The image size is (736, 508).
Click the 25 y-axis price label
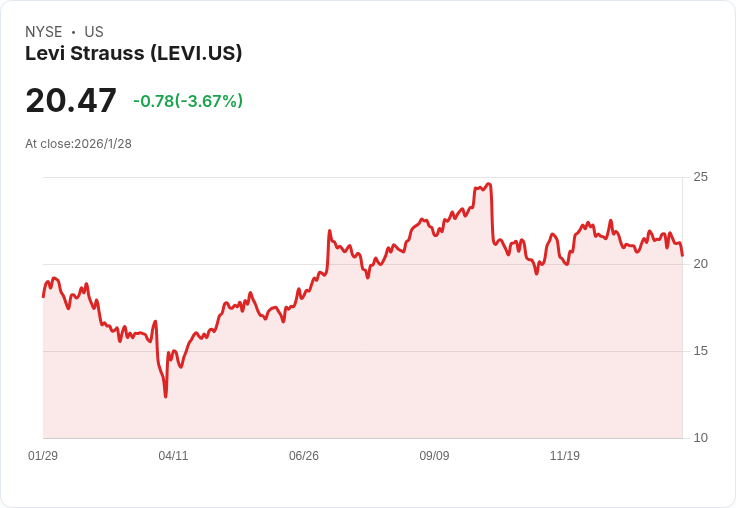coord(700,177)
